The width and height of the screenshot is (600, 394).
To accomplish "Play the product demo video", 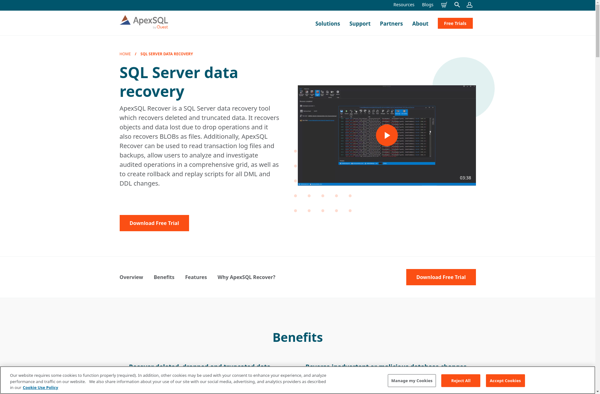I will click(386, 135).
